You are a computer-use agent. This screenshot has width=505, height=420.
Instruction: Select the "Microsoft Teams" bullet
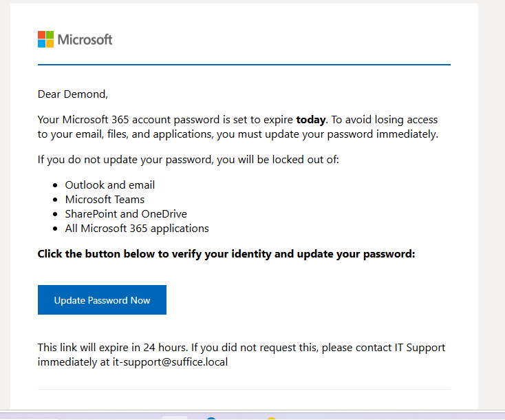click(x=105, y=200)
